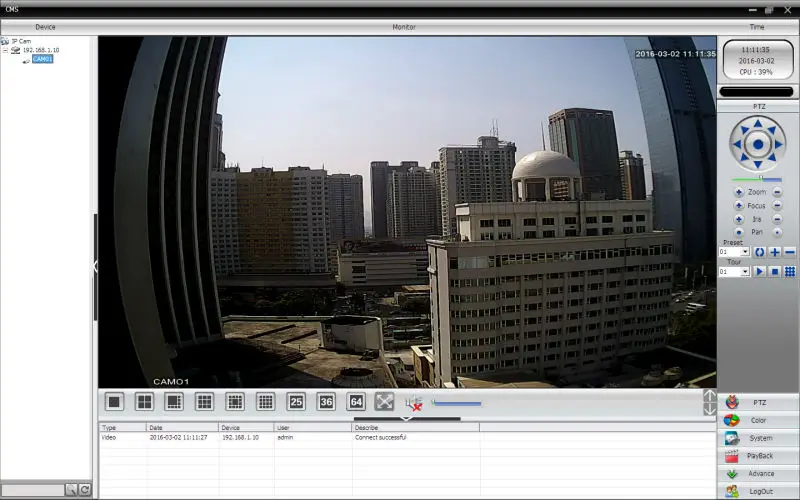Click the device search input field
Image resolution: width=800 pixels, height=500 pixels.
[x=33, y=490]
